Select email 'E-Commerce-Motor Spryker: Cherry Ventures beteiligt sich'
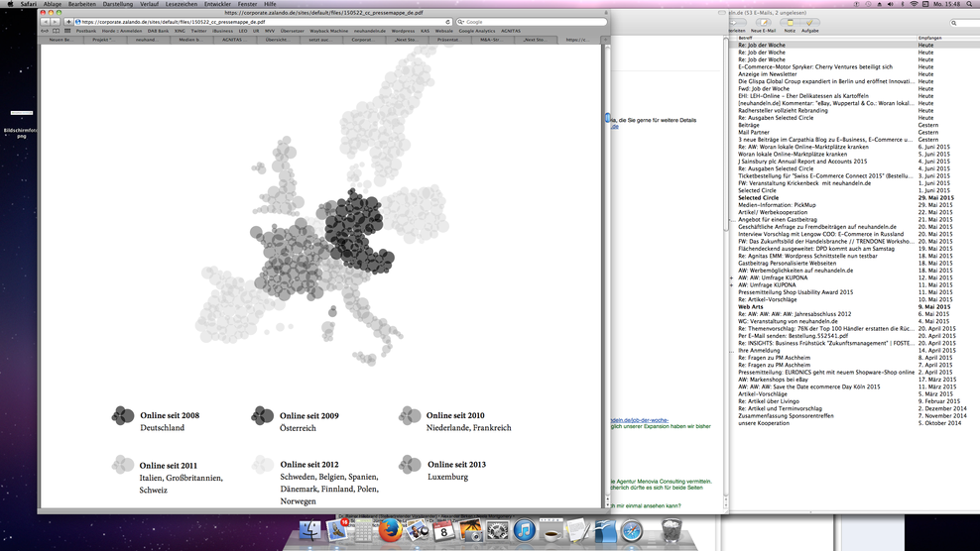This screenshot has width=980, height=551. tap(815, 66)
